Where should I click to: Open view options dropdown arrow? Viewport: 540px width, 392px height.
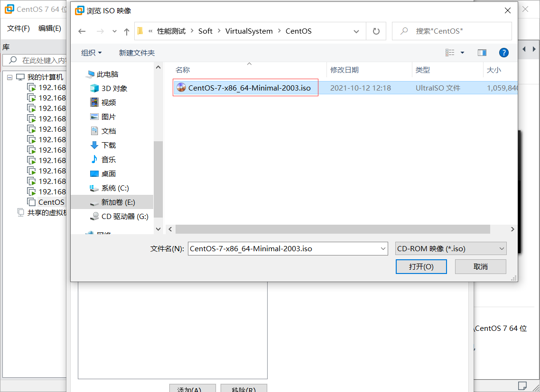(462, 53)
